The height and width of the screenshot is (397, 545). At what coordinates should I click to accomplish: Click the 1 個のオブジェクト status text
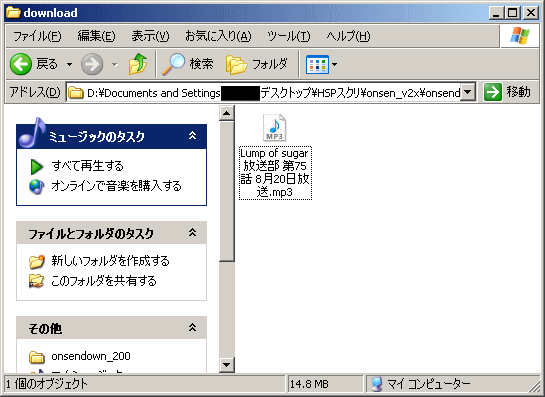(47, 384)
